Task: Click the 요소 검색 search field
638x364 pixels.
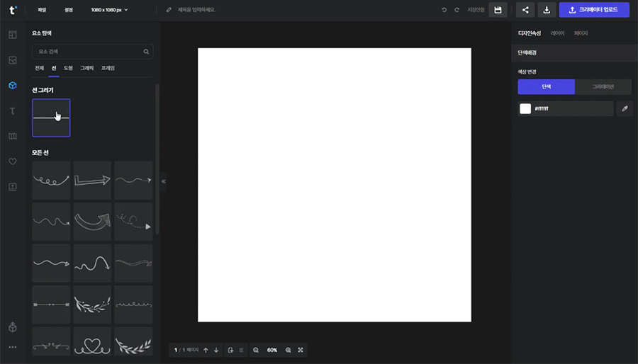Action: 89,52
